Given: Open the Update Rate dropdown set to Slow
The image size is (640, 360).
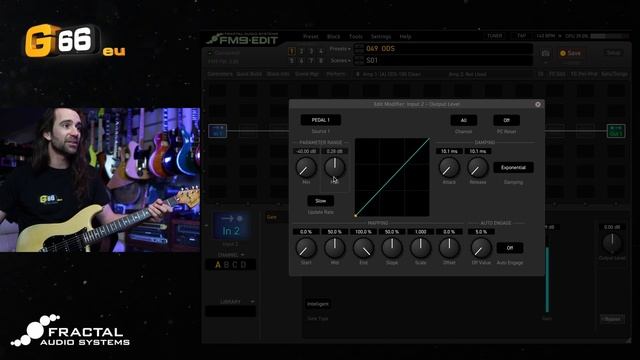Looking at the screenshot, I should 320,201.
